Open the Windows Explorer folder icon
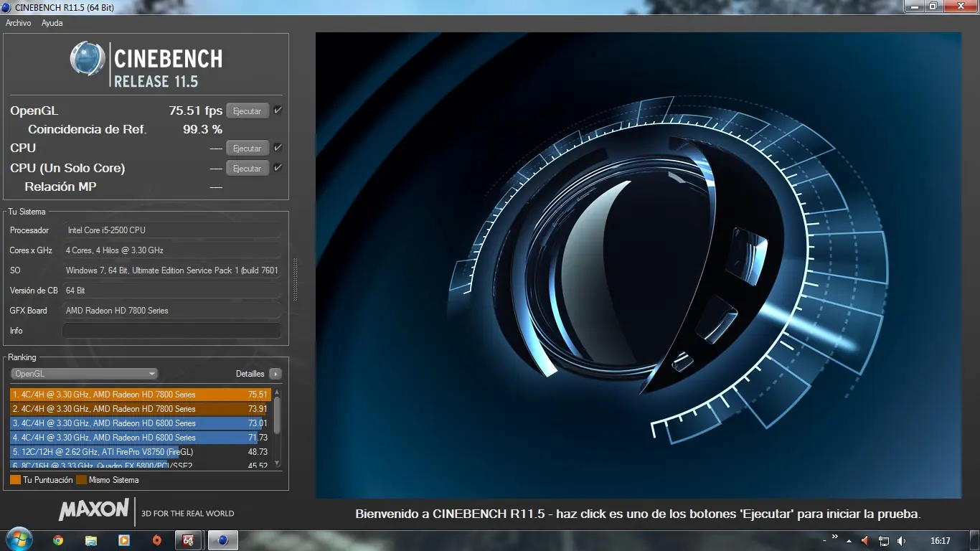 pos(91,540)
